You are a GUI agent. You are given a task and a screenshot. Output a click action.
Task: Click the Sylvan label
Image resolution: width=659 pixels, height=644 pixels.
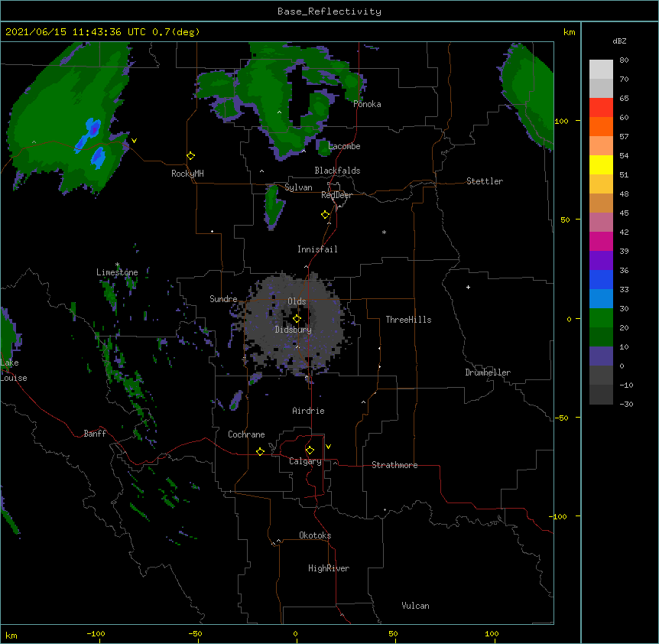(x=298, y=187)
